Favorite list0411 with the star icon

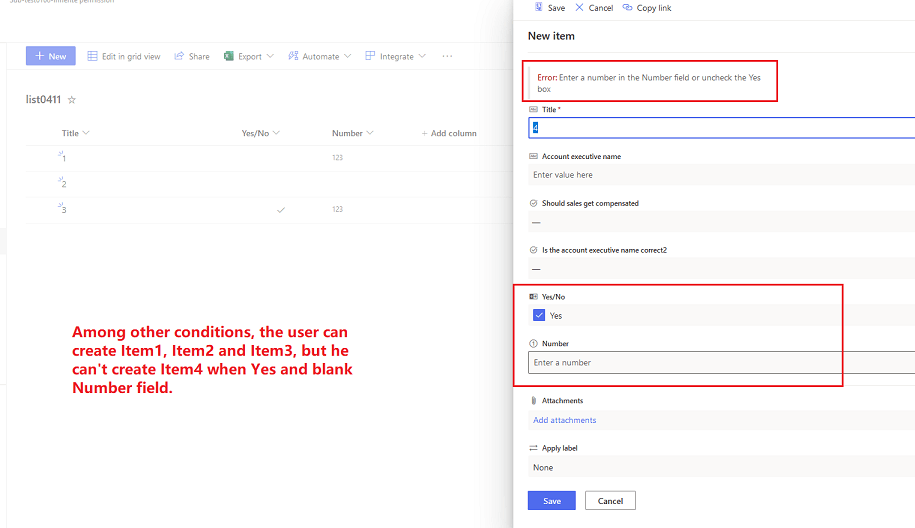click(x=72, y=100)
